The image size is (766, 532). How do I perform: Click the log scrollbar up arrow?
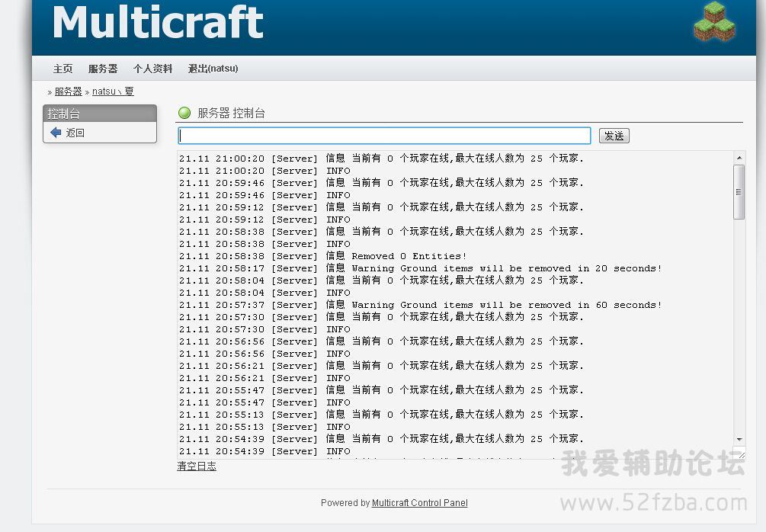[x=739, y=157]
